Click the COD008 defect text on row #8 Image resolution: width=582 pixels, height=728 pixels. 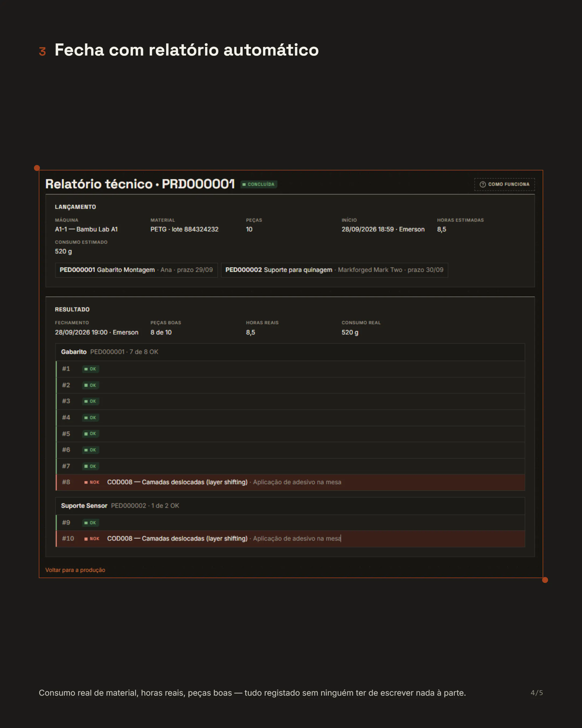[x=177, y=482]
